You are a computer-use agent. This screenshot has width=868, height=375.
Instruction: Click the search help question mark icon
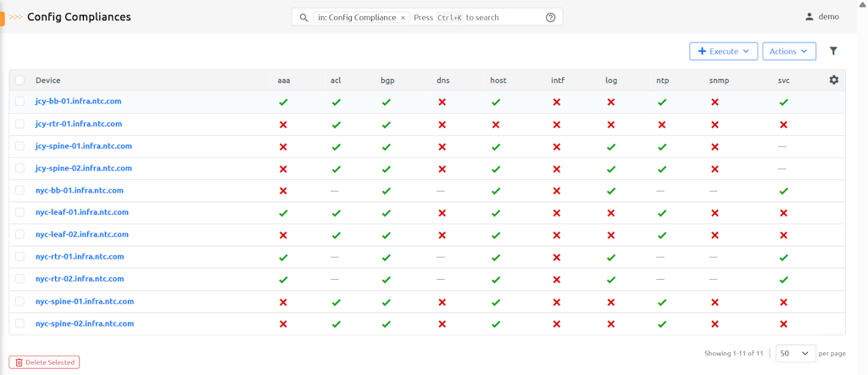click(x=550, y=17)
